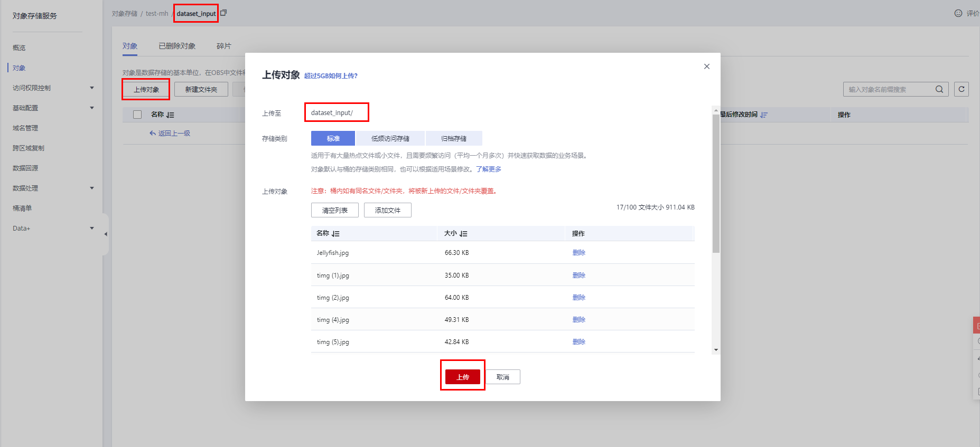Click the 35.00 KB size value
Screen dimensions: 980x447
point(456,275)
